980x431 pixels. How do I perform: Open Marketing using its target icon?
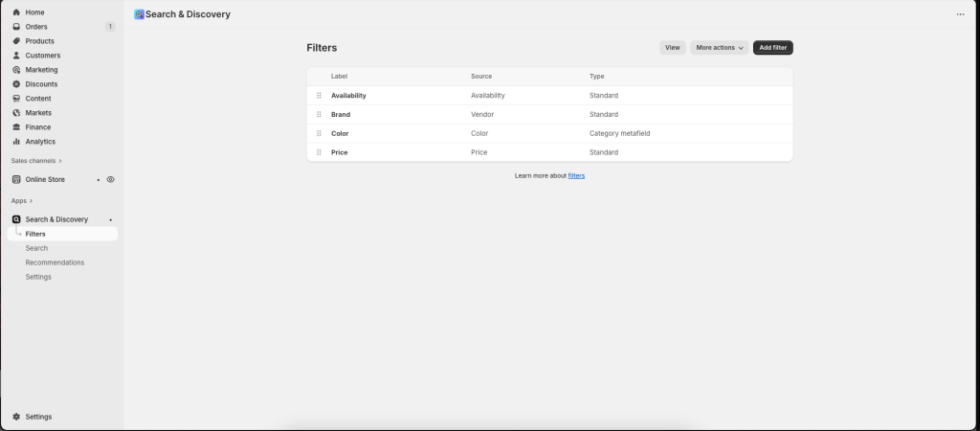[x=16, y=70]
